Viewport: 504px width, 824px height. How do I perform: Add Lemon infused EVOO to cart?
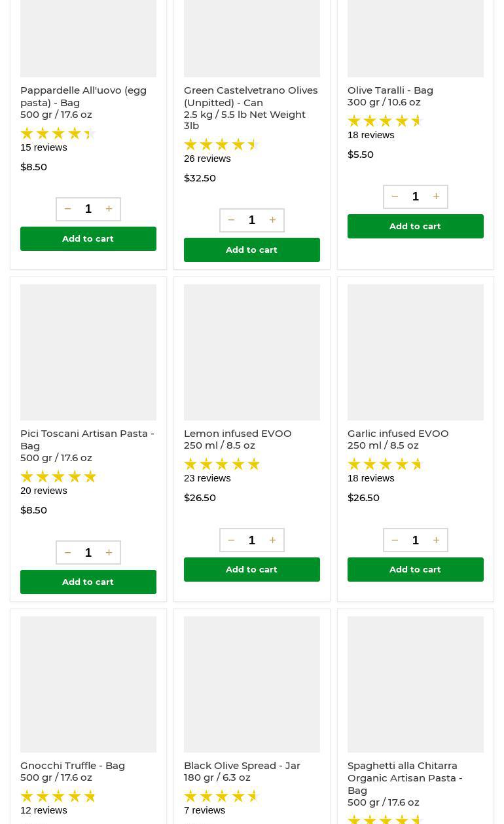tap(251, 569)
